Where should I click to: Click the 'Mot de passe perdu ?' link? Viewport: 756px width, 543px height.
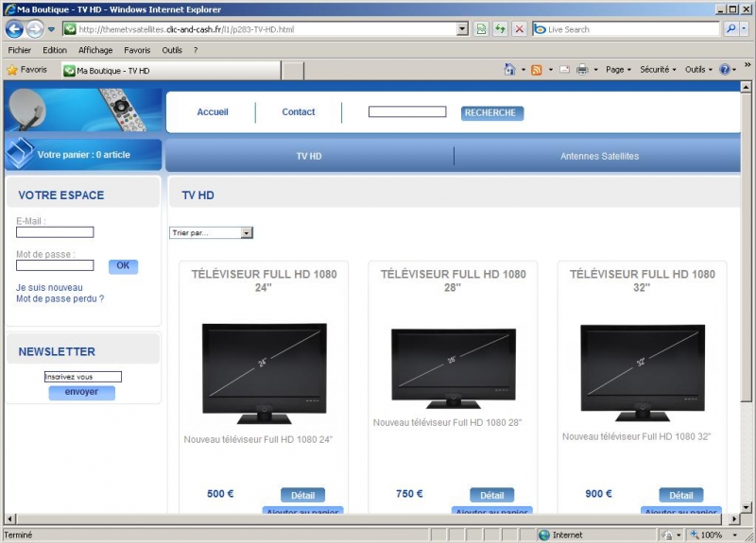coord(60,298)
